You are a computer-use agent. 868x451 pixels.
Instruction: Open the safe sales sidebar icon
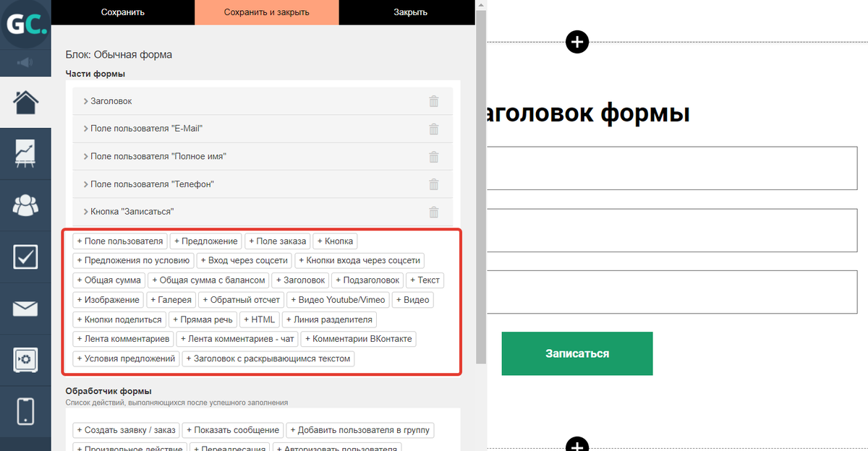coord(25,360)
